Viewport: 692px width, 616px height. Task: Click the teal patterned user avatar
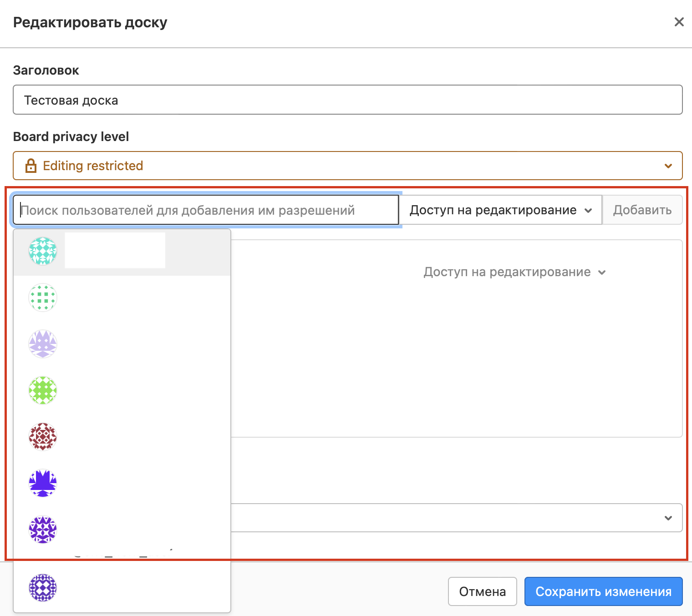click(43, 251)
